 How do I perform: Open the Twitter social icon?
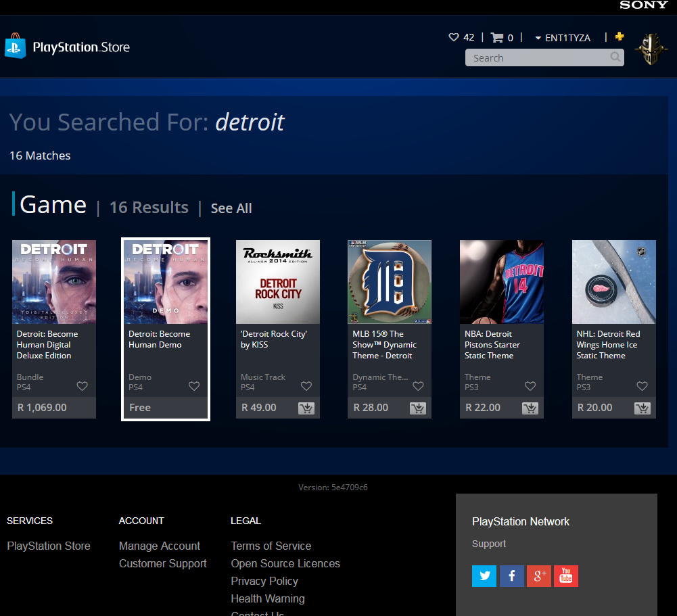(x=484, y=576)
